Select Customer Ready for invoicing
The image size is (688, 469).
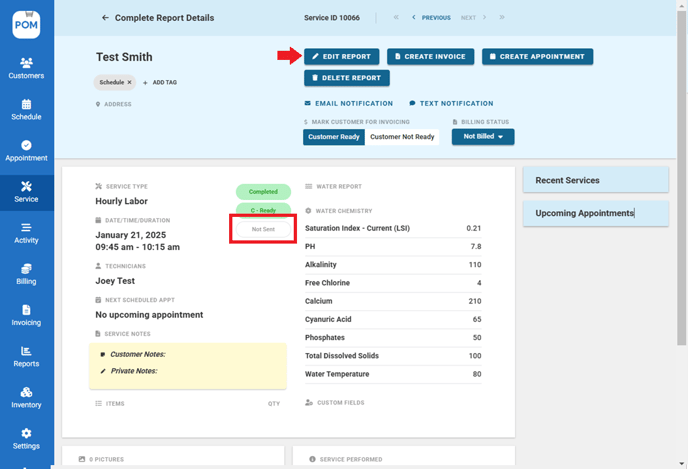click(x=334, y=137)
